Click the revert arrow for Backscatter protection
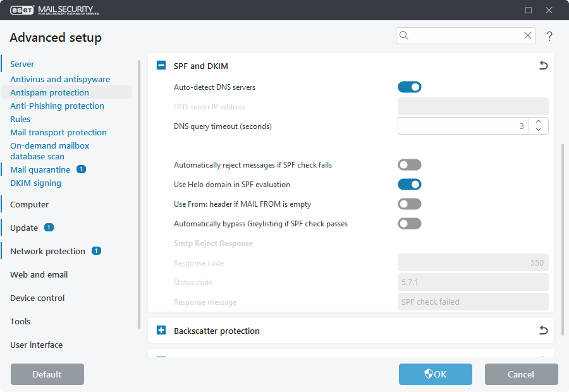This screenshot has width=569, height=392. pyautogui.click(x=543, y=331)
